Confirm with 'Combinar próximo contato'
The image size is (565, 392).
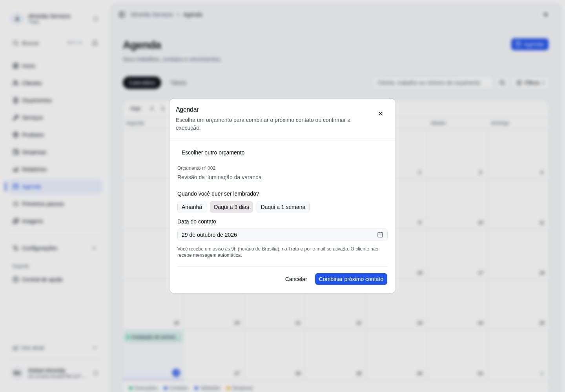tap(351, 279)
